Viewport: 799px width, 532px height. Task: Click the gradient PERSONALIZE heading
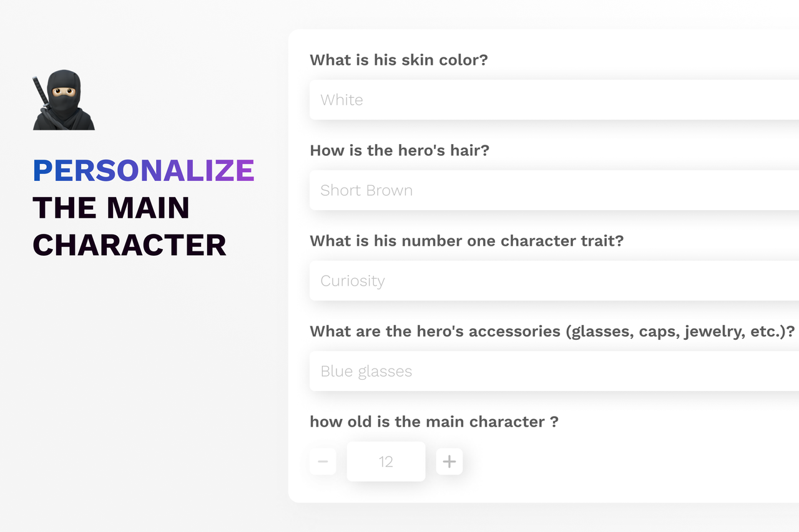click(144, 171)
